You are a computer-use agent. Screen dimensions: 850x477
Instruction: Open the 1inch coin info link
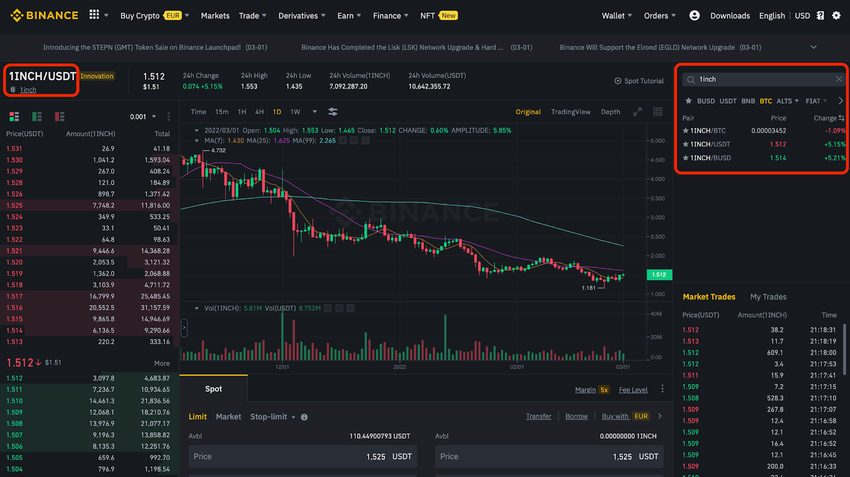pyautogui.click(x=28, y=90)
